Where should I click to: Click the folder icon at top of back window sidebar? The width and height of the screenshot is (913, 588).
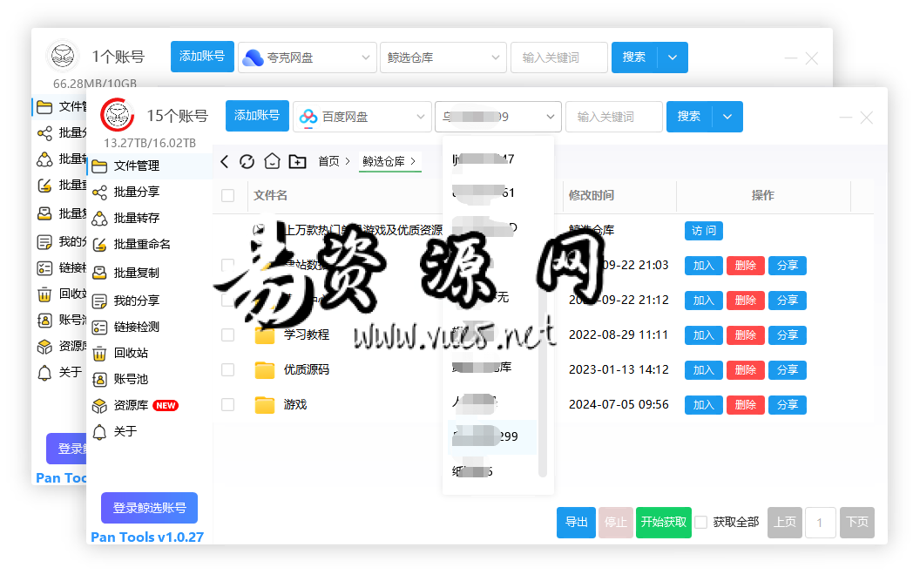pyautogui.click(x=44, y=107)
